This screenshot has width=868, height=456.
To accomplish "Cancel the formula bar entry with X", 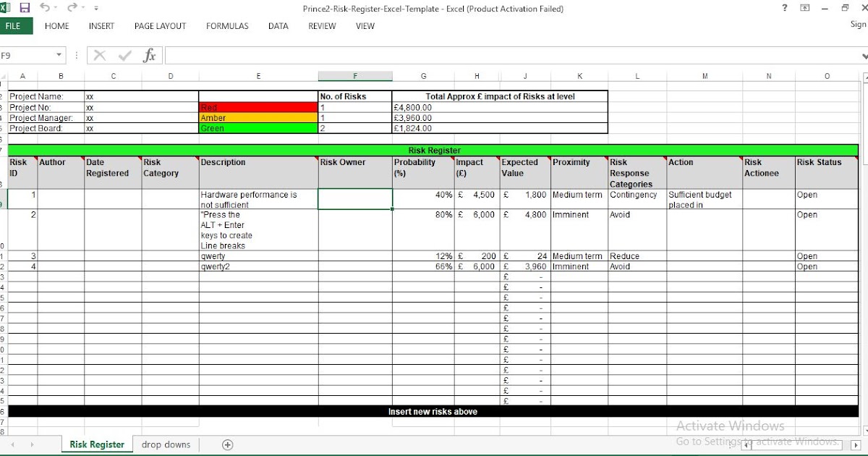I will coord(100,56).
